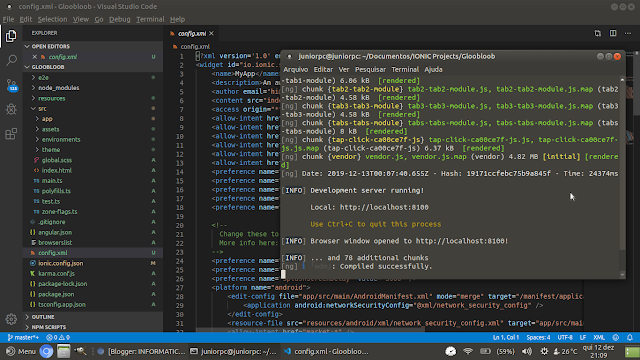Open the VS Code Debug menu
Viewport: 640px width, 360px height.
click(120, 19)
